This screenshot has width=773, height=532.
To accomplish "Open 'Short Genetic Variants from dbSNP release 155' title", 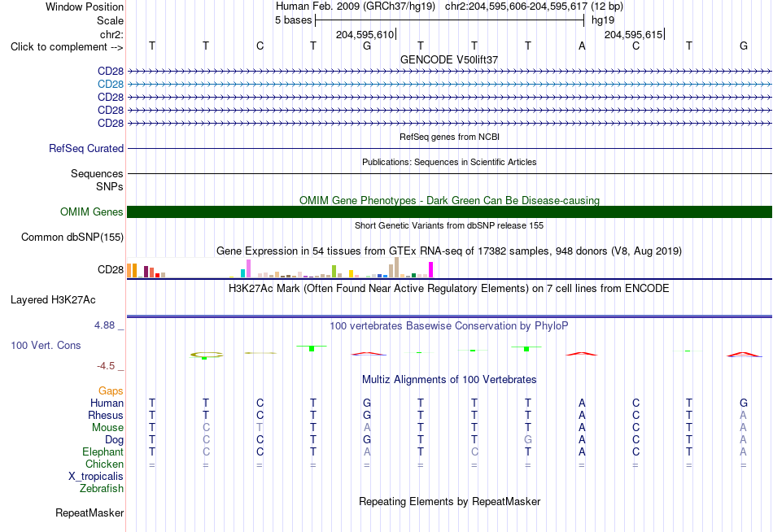I will (x=449, y=225).
